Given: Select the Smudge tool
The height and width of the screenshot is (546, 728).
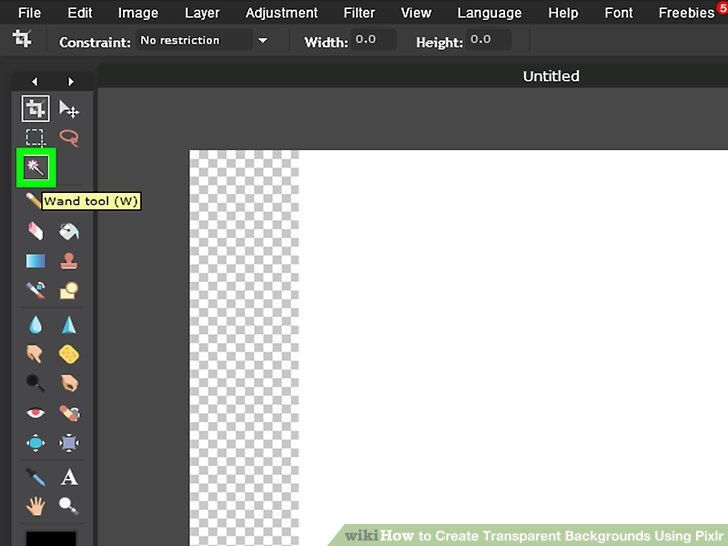Looking at the screenshot, I should click(x=35, y=354).
